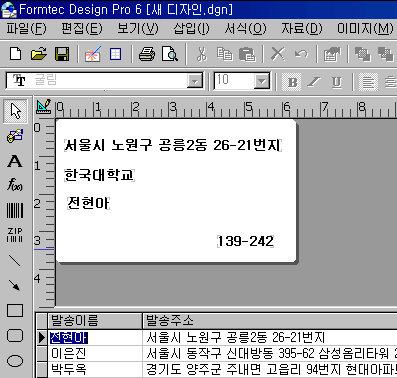The height and width of the screenshot is (378, 397).
Task: Select the 전현아 text on the label
Action: [88, 203]
